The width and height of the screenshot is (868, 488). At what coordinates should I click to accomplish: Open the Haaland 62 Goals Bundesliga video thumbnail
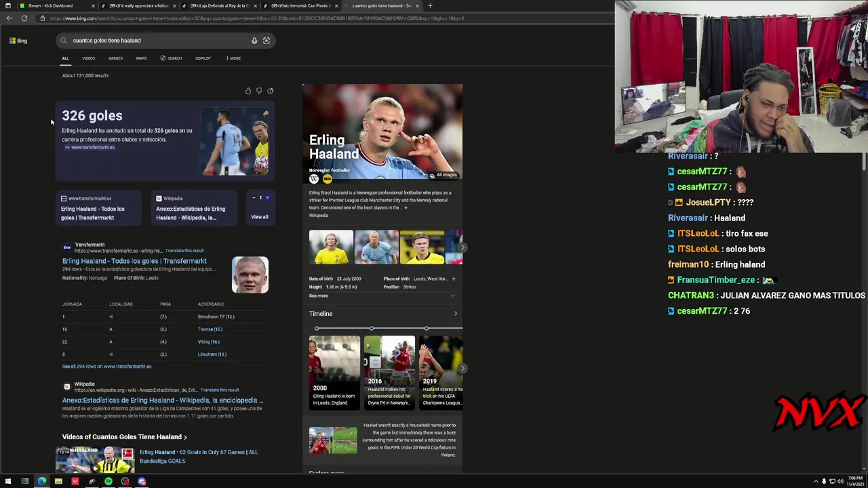[95, 460]
